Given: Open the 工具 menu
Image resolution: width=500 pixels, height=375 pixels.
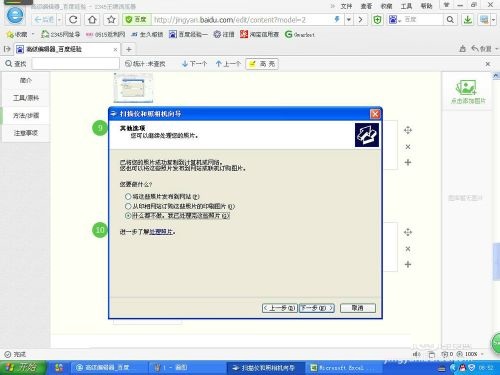Looking at the screenshot, I should point(406,6).
